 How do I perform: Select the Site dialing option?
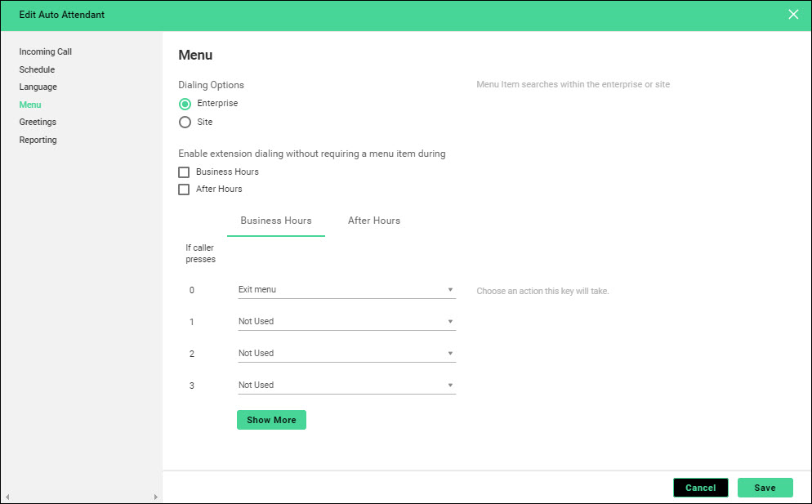(x=185, y=123)
